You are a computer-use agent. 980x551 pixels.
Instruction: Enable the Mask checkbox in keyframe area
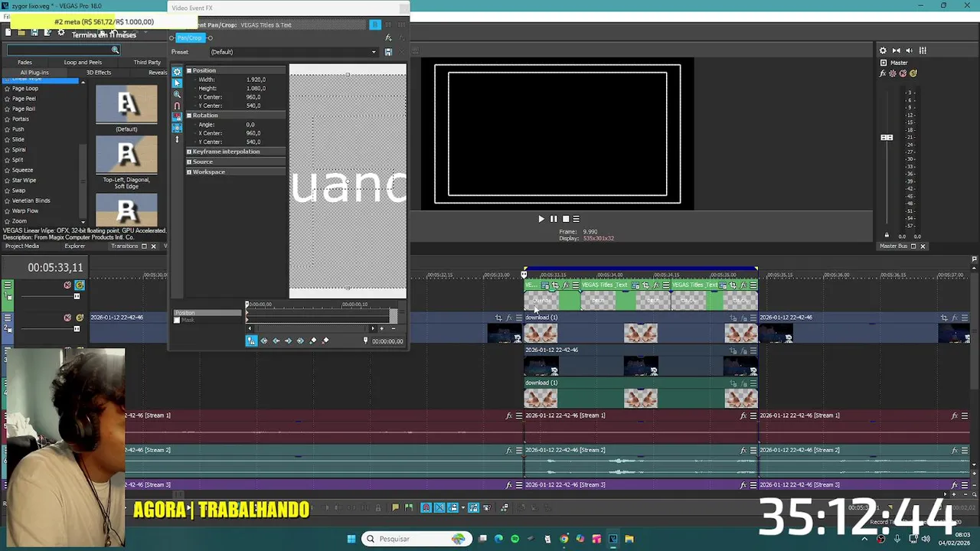point(177,320)
